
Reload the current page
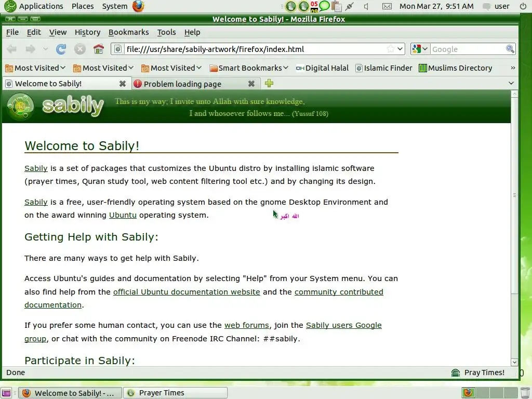pos(61,49)
